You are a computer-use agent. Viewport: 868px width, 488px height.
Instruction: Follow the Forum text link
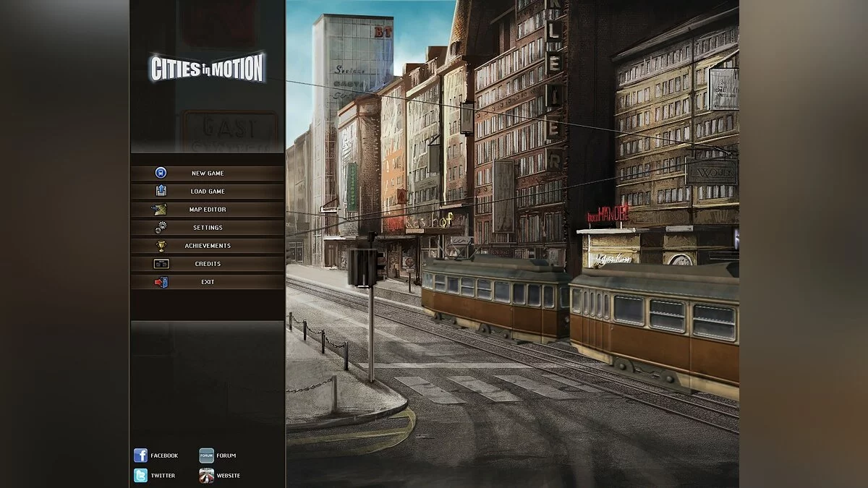[226, 455]
